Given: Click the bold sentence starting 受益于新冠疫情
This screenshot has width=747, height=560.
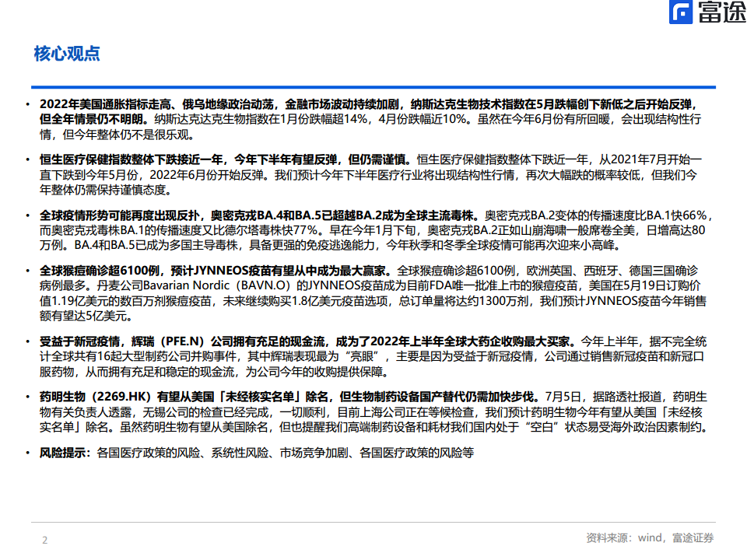Looking at the screenshot, I should coord(307,341).
